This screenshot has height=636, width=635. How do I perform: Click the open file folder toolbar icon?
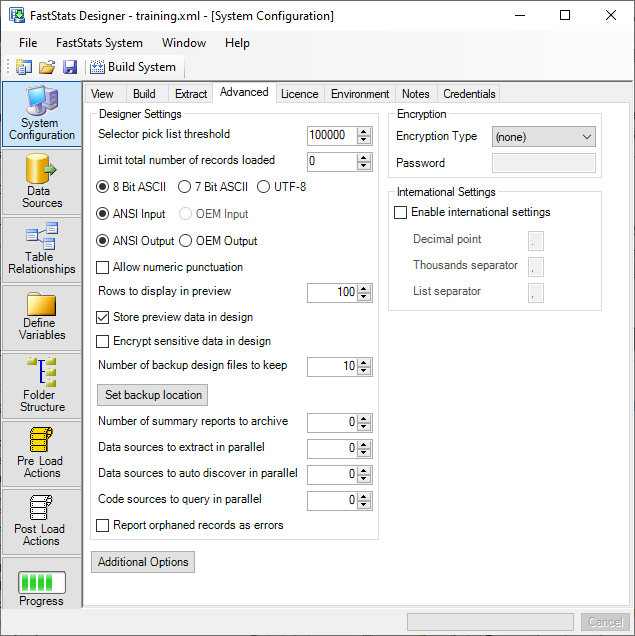tap(47, 67)
